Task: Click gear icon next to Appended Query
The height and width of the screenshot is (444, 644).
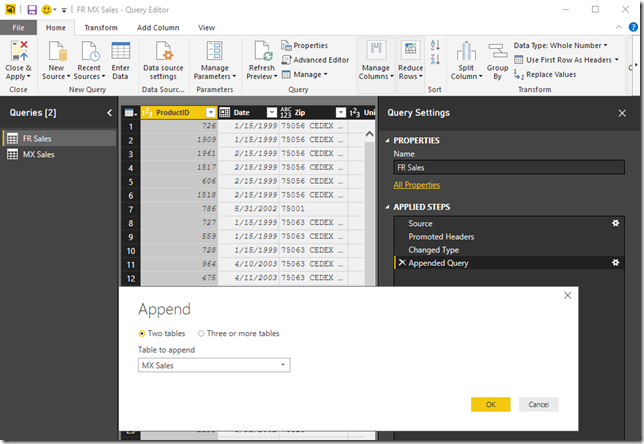Action: pyautogui.click(x=616, y=263)
